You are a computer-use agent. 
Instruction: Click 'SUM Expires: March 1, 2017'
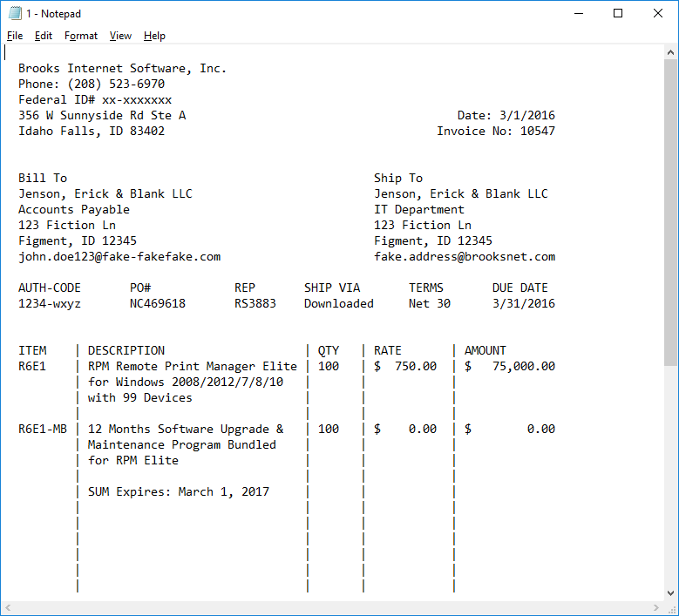tap(179, 492)
